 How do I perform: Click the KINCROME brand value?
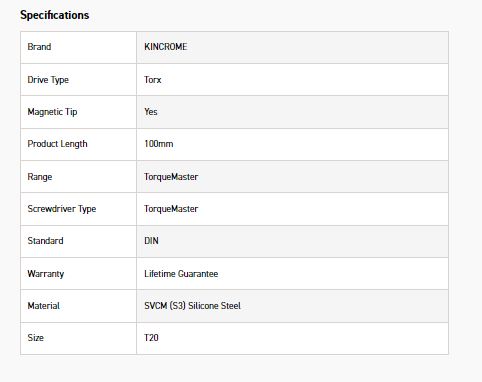[166, 47]
